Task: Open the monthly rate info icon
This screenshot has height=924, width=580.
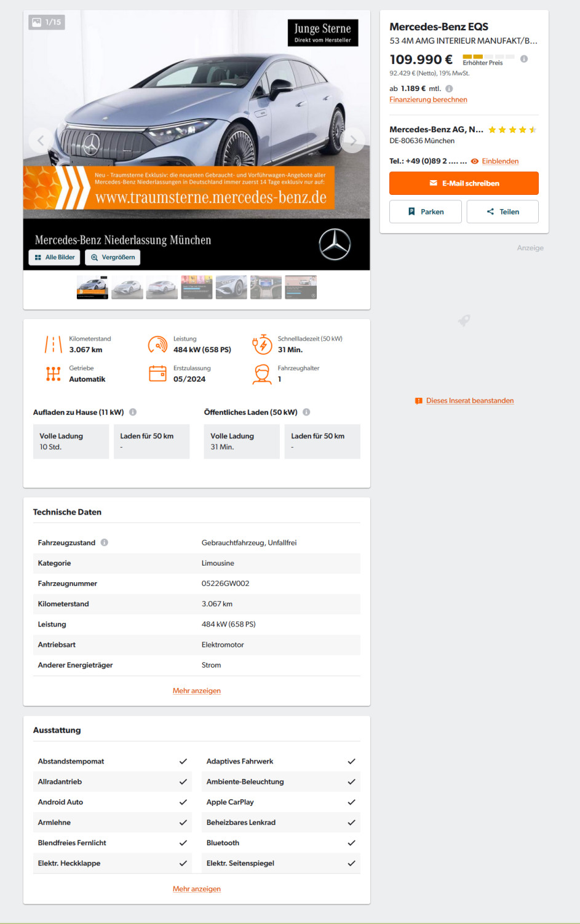Action: click(x=449, y=89)
